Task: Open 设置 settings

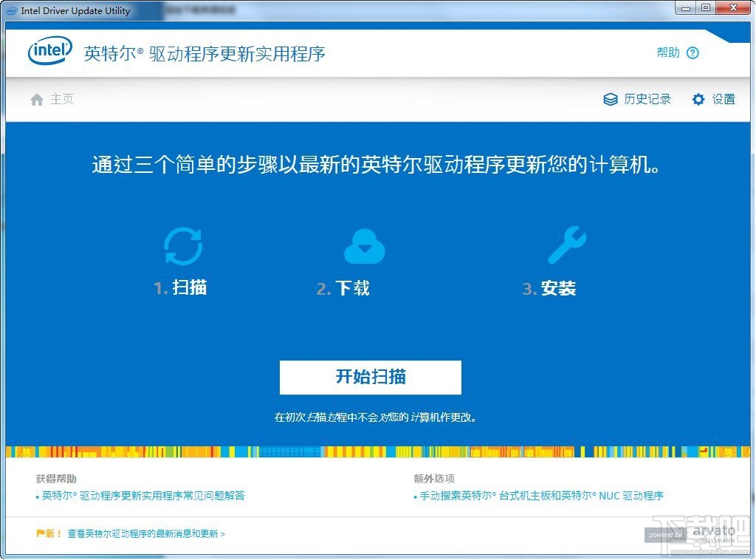Action: tap(724, 99)
